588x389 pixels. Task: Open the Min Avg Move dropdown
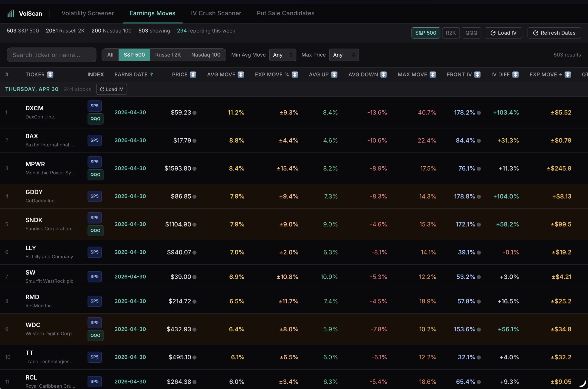click(x=283, y=55)
